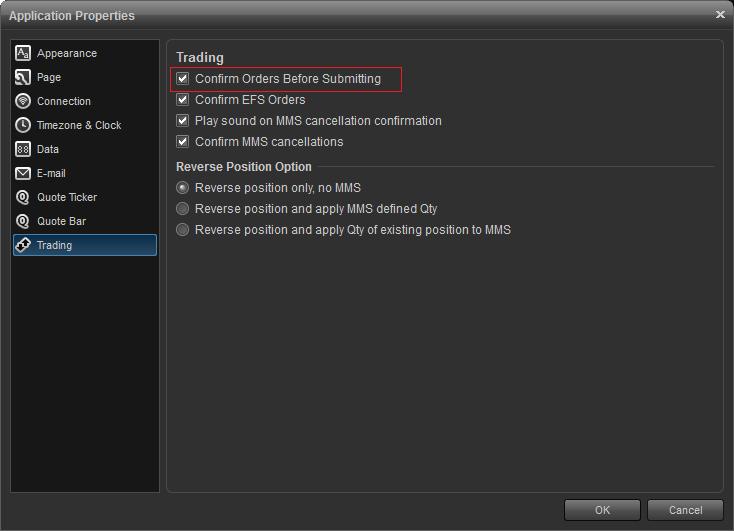Viewport: 734px width, 531px height.
Task: Disable Play sound on MMS cancellation confirmation
Action: point(183,121)
